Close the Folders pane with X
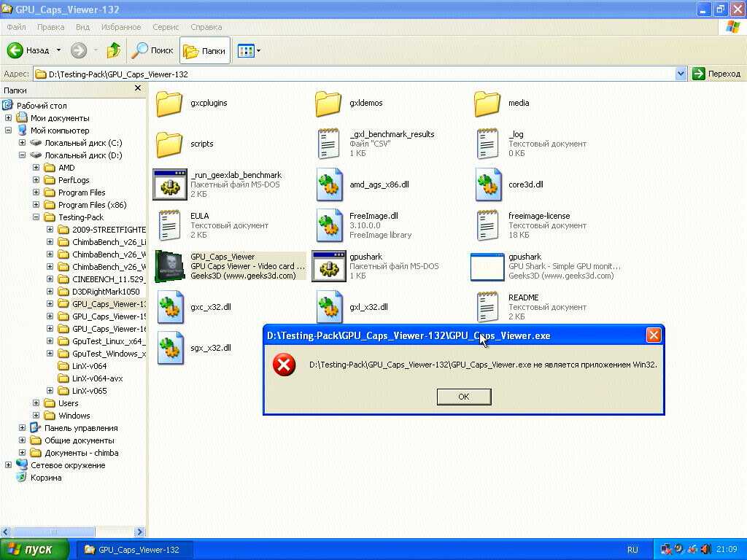Viewport: 747px width, 560px height. (138, 88)
